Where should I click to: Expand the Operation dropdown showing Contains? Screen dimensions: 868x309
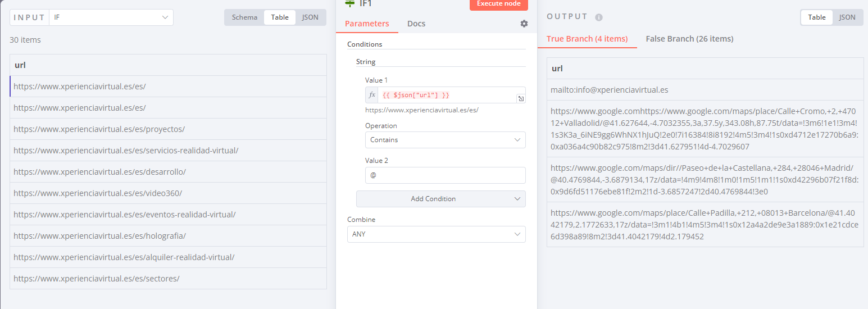[445, 140]
